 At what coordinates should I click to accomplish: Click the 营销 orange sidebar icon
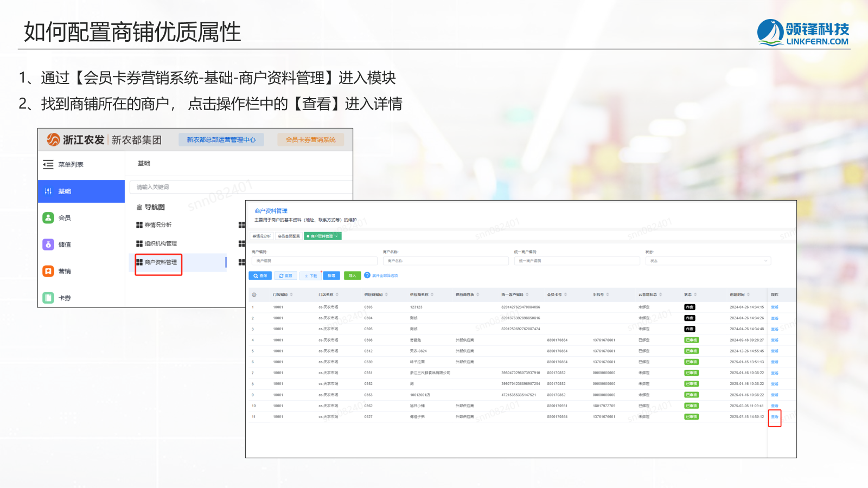click(48, 271)
